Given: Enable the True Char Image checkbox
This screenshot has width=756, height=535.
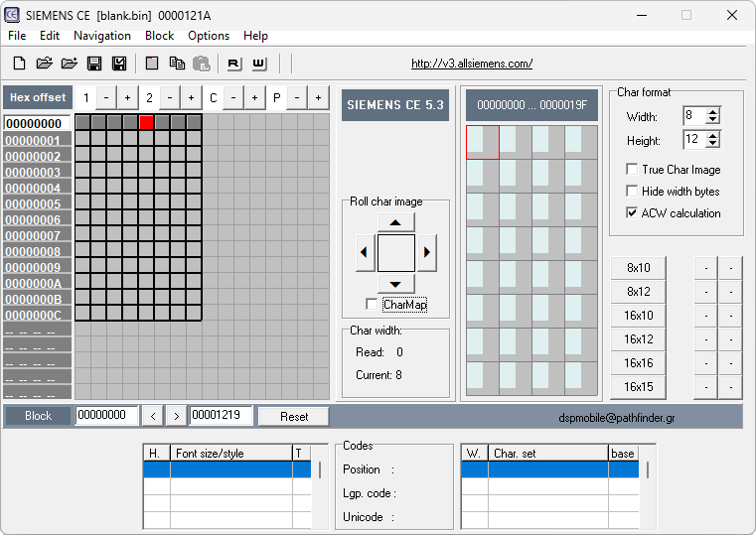Looking at the screenshot, I should pyautogui.click(x=632, y=169).
